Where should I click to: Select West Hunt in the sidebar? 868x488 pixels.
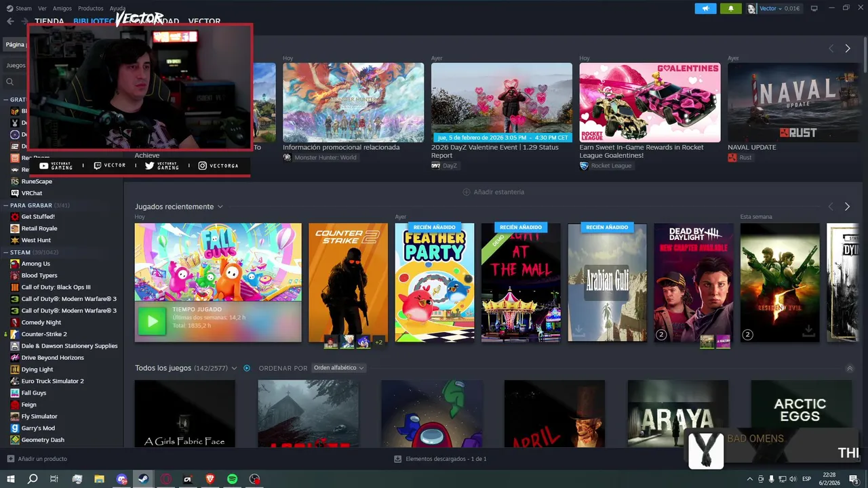pyautogui.click(x=36, y=240)
